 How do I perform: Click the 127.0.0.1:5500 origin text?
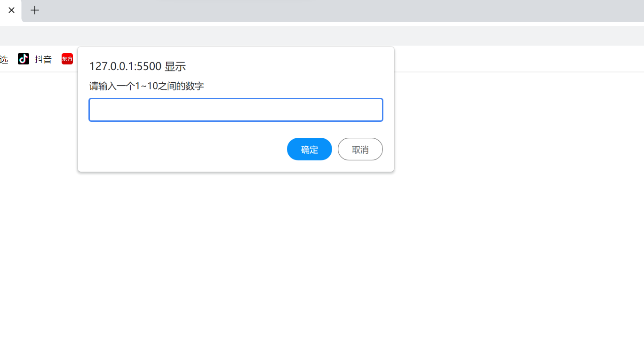click(125, 66)
